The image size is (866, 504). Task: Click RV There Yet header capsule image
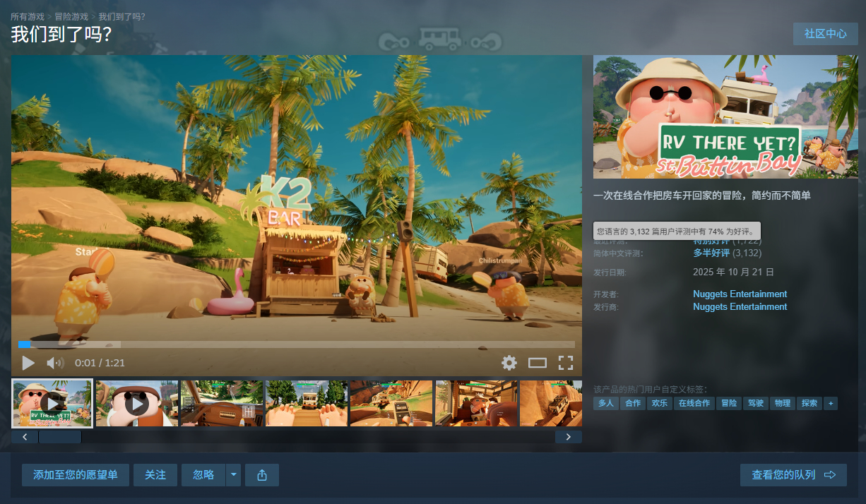pyautogui.click(x=725, y=116)
